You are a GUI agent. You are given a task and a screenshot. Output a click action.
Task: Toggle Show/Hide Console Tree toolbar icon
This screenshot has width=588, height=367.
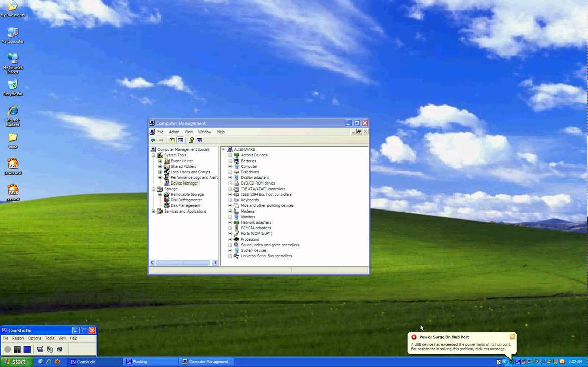coord(180,140)
